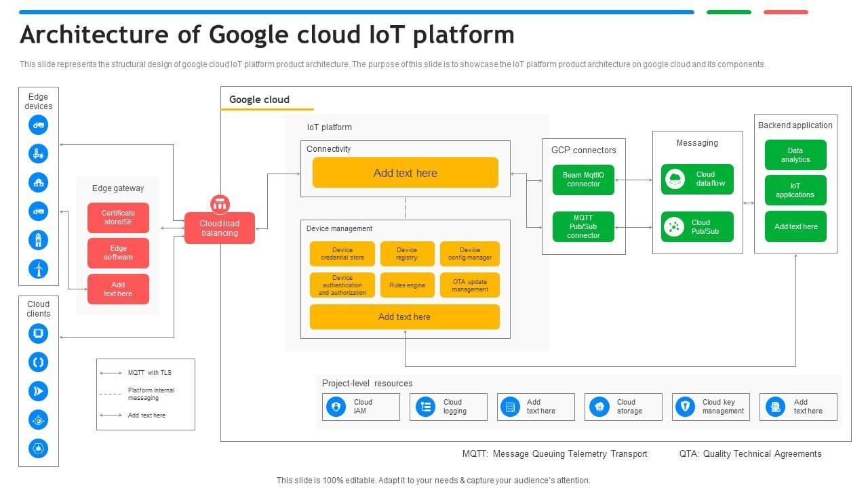This screenshot has width=868, height=488.
Task: Select the Cloud storage icon
Action: [599, 407]
